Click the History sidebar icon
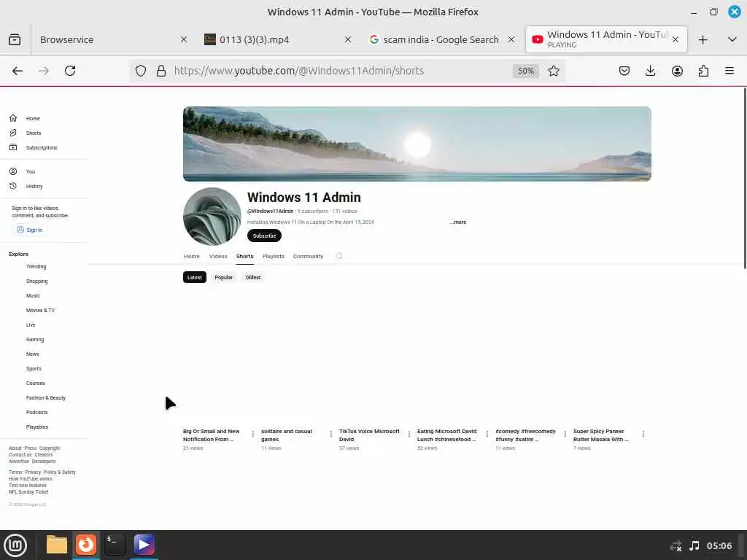 click(13, 186)
